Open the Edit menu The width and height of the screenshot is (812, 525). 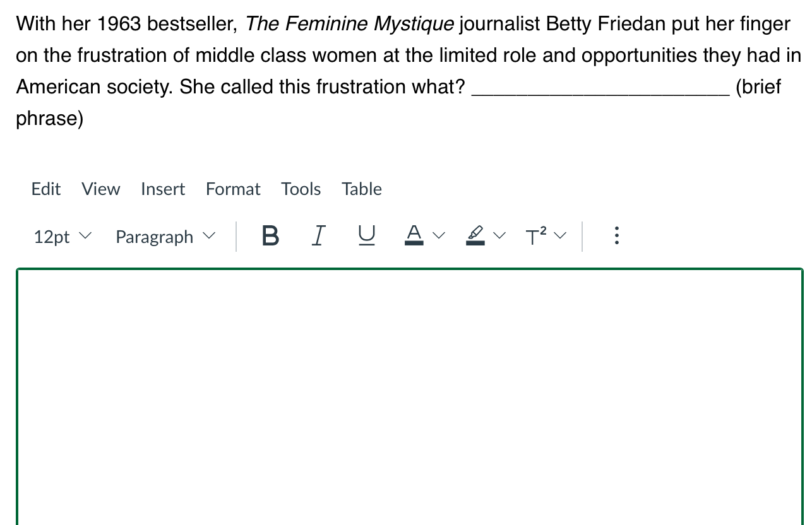tap(45, 189)
